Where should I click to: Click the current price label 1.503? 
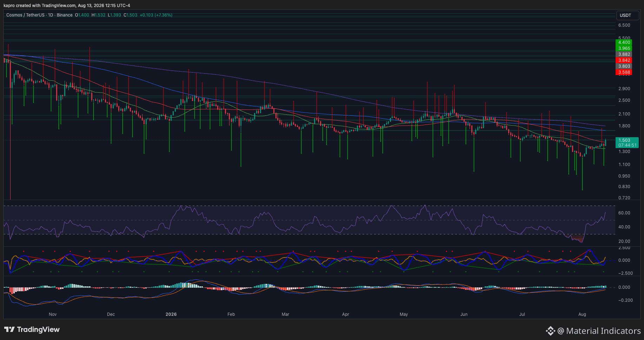(x=624, y=140)
